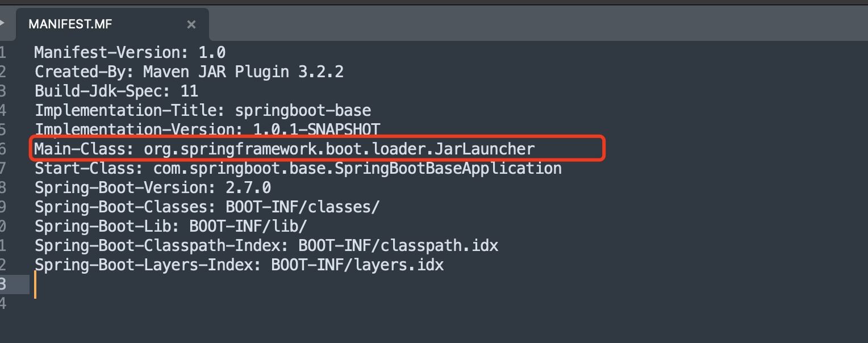The width and height of the screenshot is (868, 343).
Task: Click the Implementation-Title springboot-base text
Action: pyautogui.click(x=203, y=111)
